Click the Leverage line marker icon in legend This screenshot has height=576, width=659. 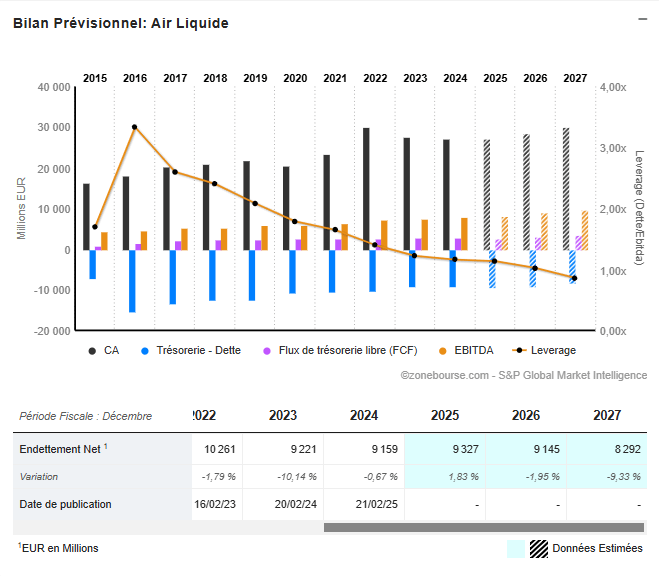click(519, 350)
